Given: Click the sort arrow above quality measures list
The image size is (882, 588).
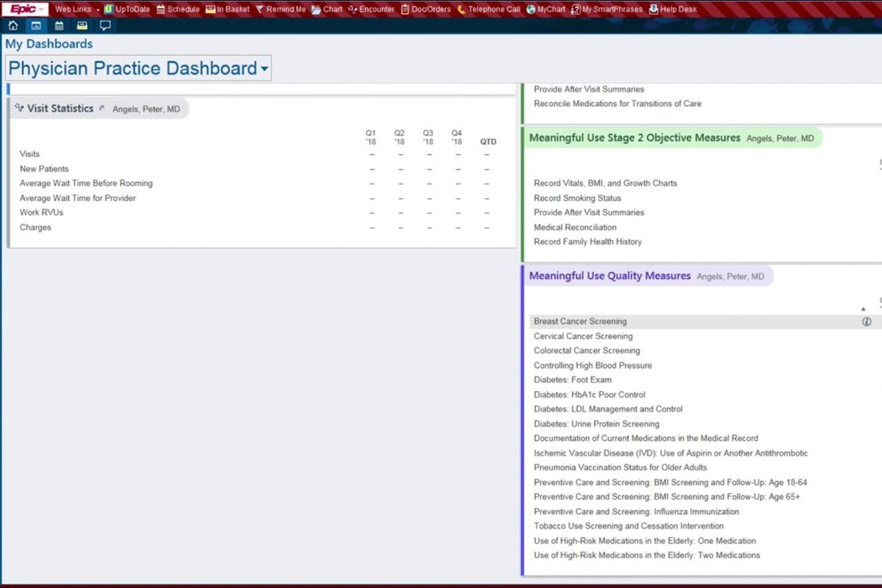Looking at the screenshot, I should click(863, 309).
